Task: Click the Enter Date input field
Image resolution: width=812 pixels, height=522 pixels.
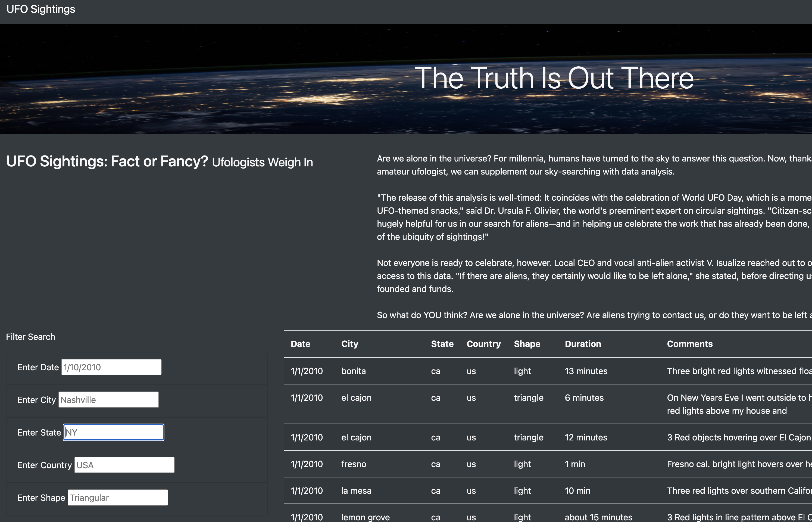Action: point(111,367)
